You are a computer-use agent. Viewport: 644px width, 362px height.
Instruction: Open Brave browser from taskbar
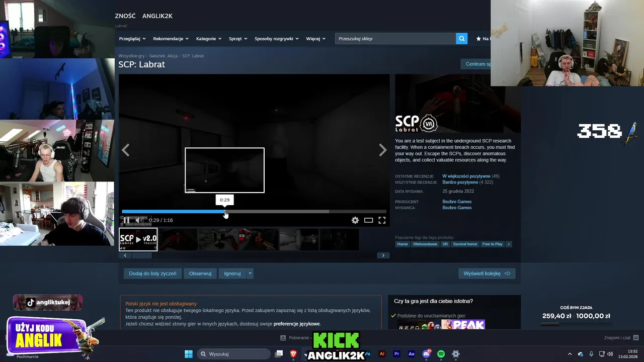point(293,354)
